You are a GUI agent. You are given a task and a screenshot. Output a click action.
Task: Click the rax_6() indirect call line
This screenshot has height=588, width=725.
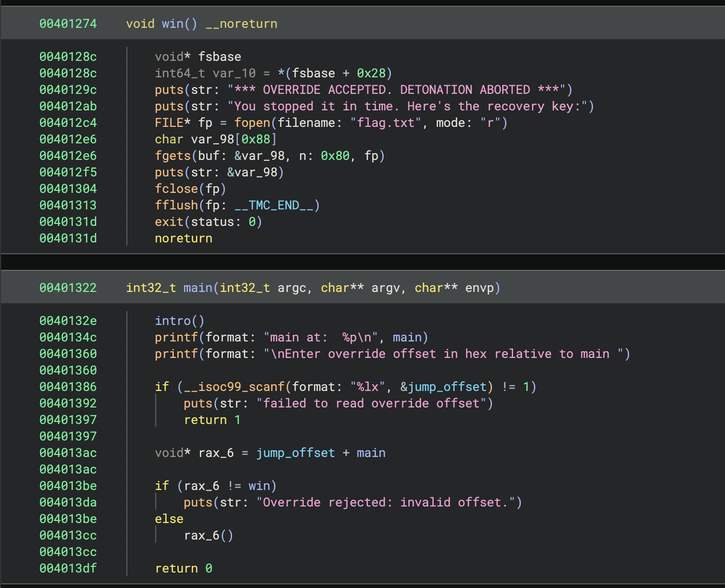[x=208, y=535]
